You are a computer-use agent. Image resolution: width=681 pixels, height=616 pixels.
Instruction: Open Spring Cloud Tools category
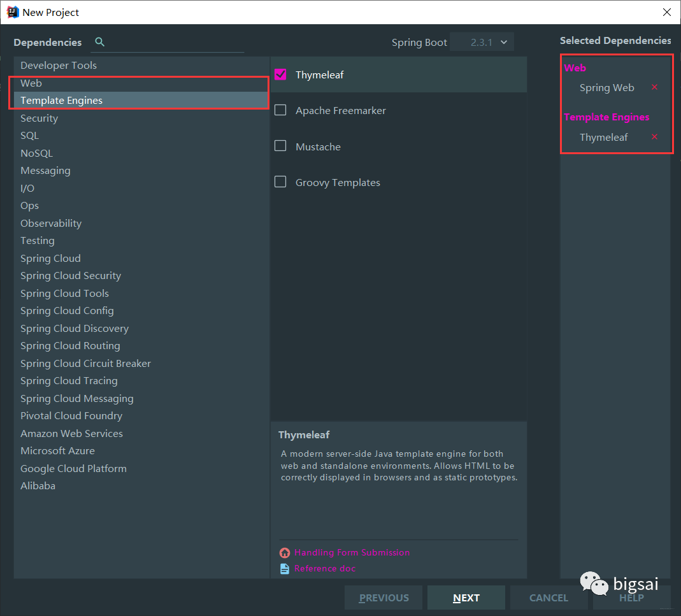pyautogui.click(x=141, y=294)
